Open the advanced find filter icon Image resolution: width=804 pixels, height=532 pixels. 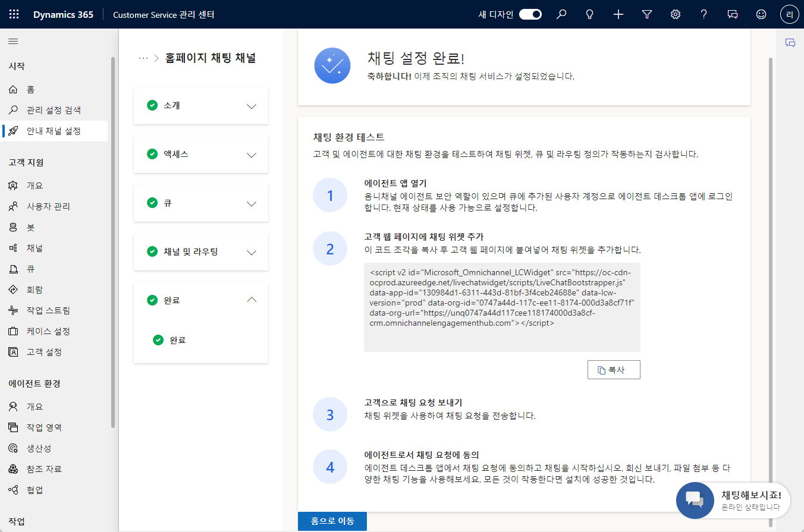coord(647,14)
